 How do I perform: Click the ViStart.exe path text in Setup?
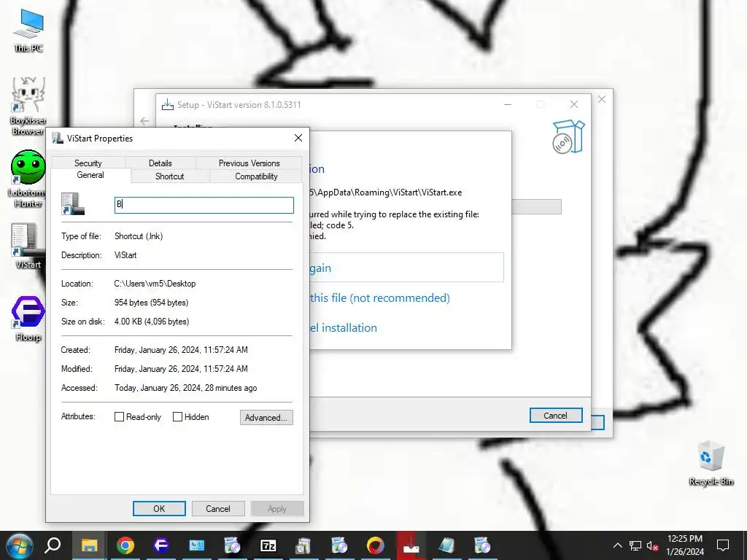click(386, 192)
